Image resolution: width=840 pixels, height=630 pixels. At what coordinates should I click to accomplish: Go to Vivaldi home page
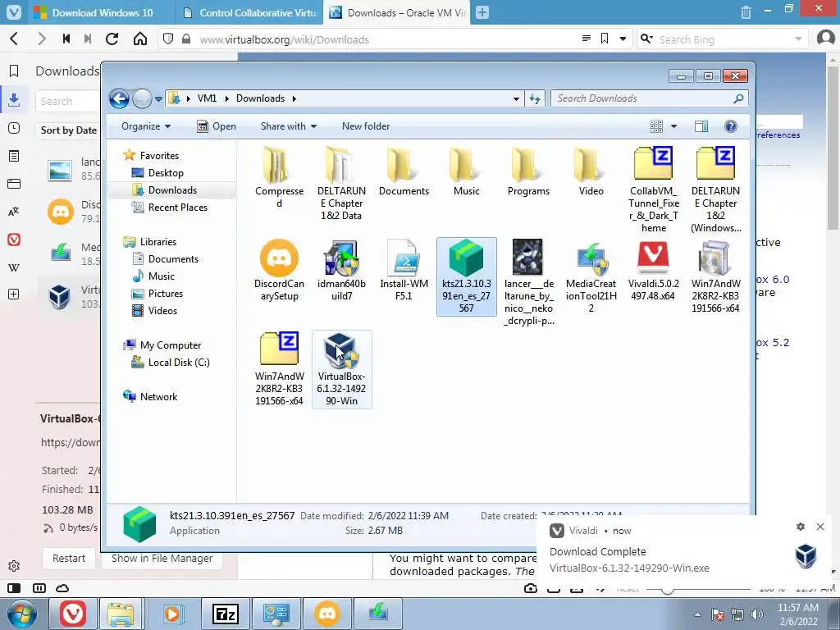(x=139, y=39)
